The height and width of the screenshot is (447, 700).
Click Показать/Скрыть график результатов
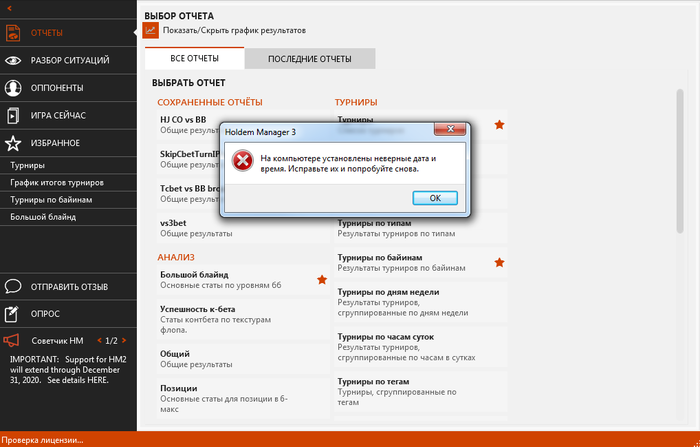click(x=234, y=31)
